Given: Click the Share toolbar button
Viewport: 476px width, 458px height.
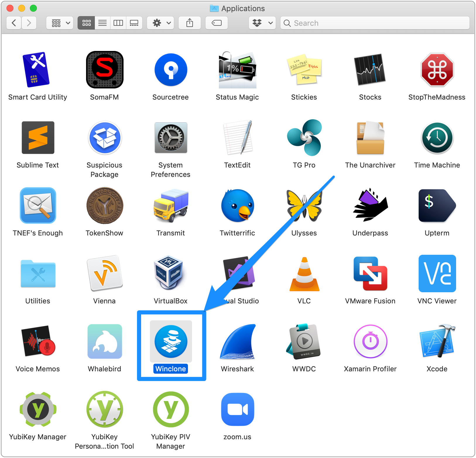Looking at the screenshot, I should (x=190, y=23).
